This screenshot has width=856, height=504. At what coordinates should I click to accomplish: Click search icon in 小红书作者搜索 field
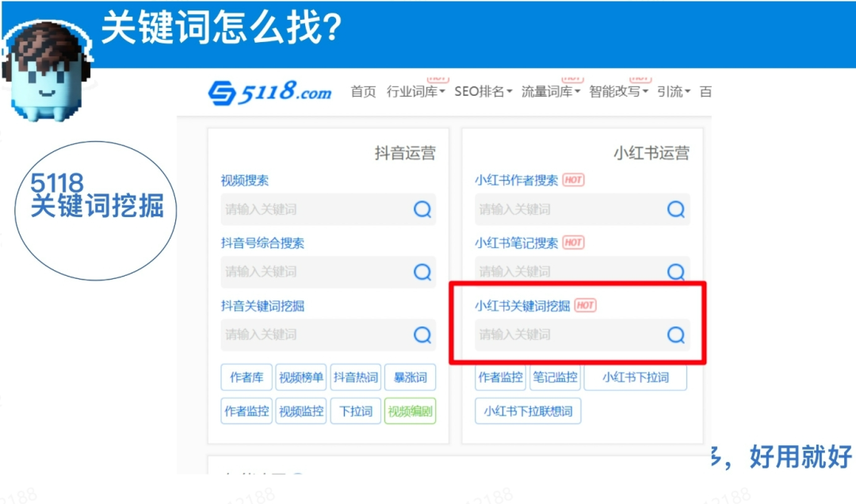click(x=676, y=209)
